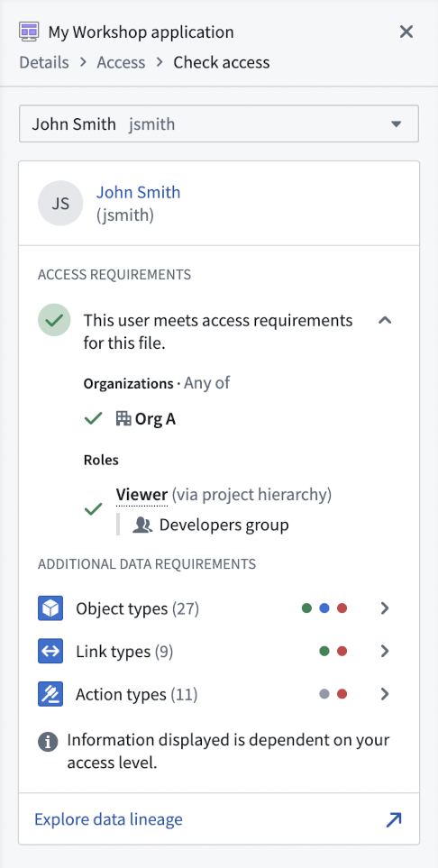
Task: Click the green dot in Link types row
Action: click(324, 651)
